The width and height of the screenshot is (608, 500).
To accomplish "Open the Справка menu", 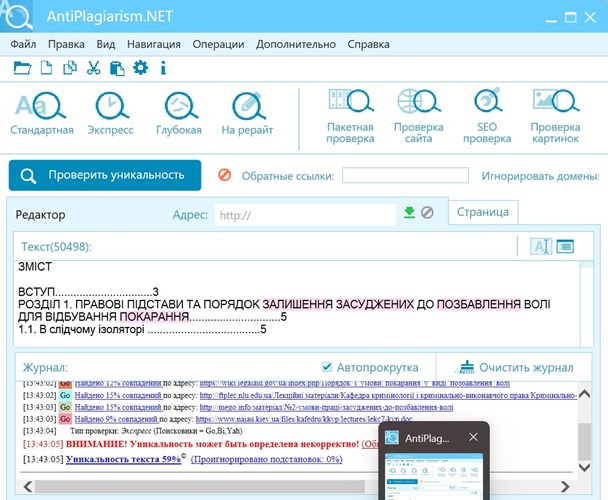I will (368, 44).
